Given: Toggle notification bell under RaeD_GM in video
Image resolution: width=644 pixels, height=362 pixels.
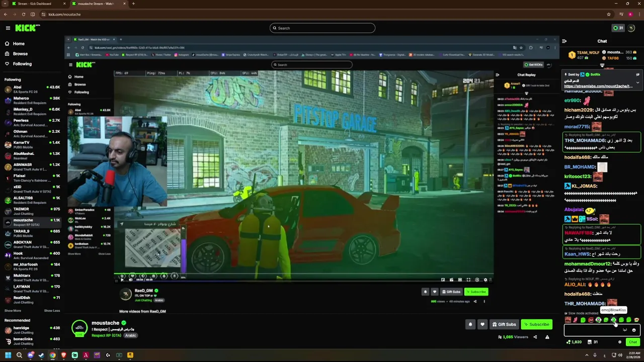Looking at the screenshot, I should pos(425,292).
